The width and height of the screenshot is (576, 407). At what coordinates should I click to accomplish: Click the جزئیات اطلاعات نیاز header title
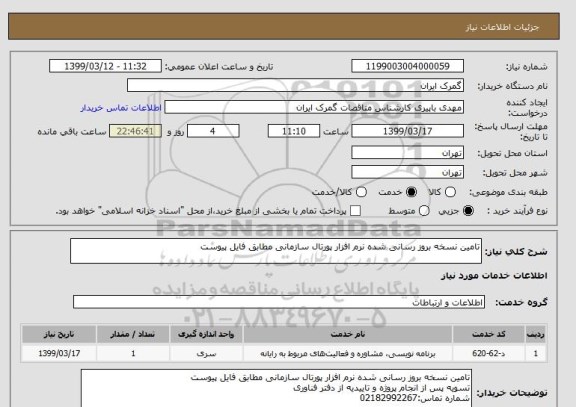pyautogui.click(x=502, y=27)
